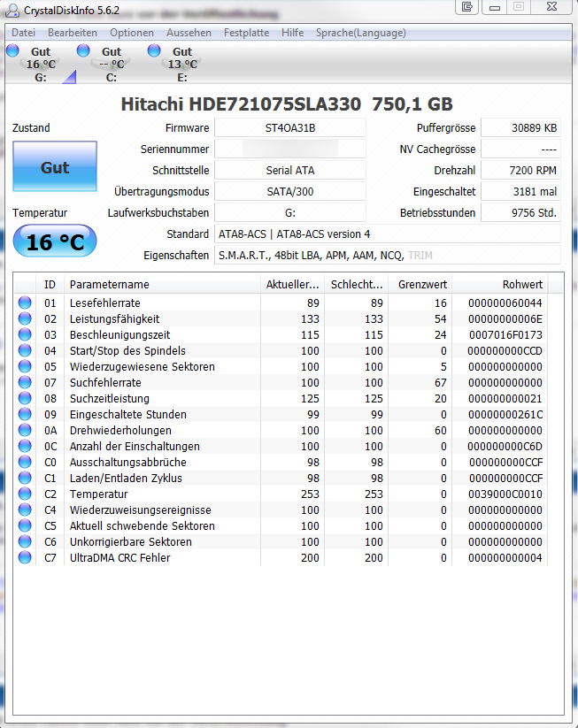The width and height of the screenshot is (578, 728).
Task: Click raw value 0039000C0010
Action: click(505, 494)
